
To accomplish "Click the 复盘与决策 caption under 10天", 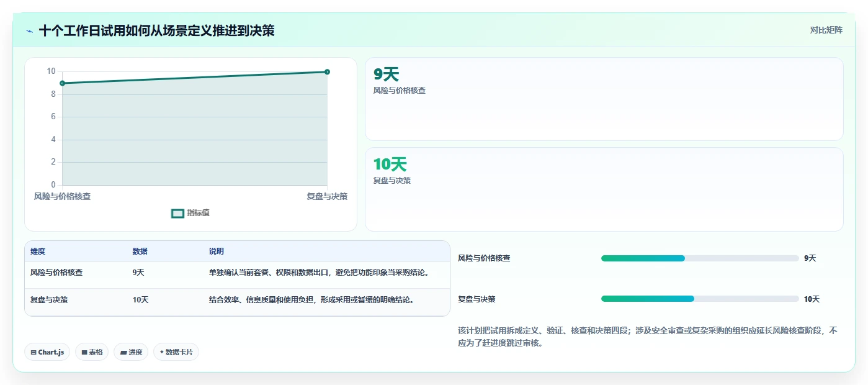I will 391,181.
